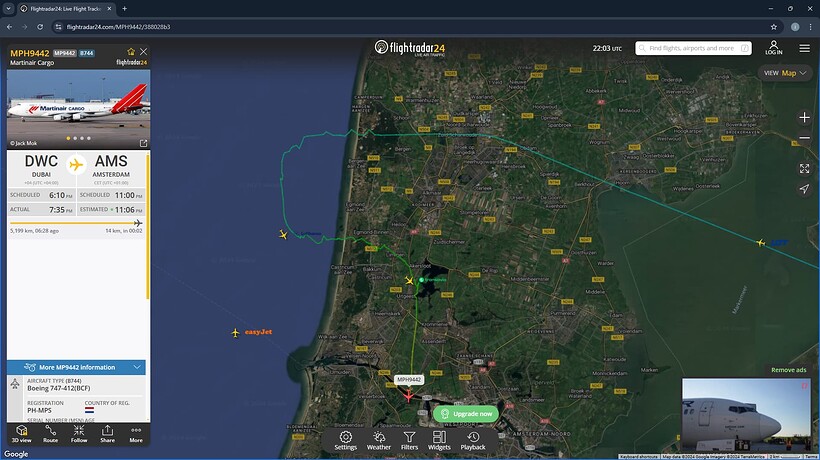Show the flight Route
Viewport: 820px width, 460px height.
click(x=50, y=434)
